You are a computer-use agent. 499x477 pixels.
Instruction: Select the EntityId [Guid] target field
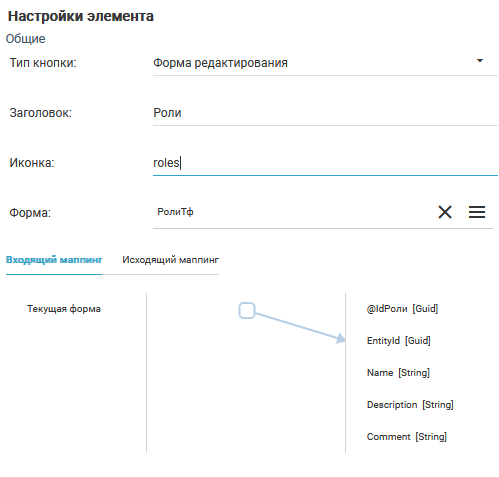pos(399,341)
